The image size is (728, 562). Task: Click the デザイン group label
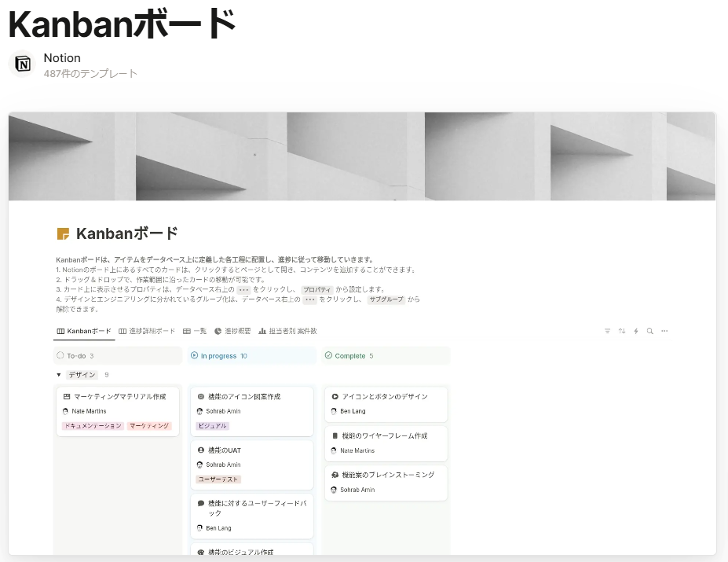(x=82, y=375)
